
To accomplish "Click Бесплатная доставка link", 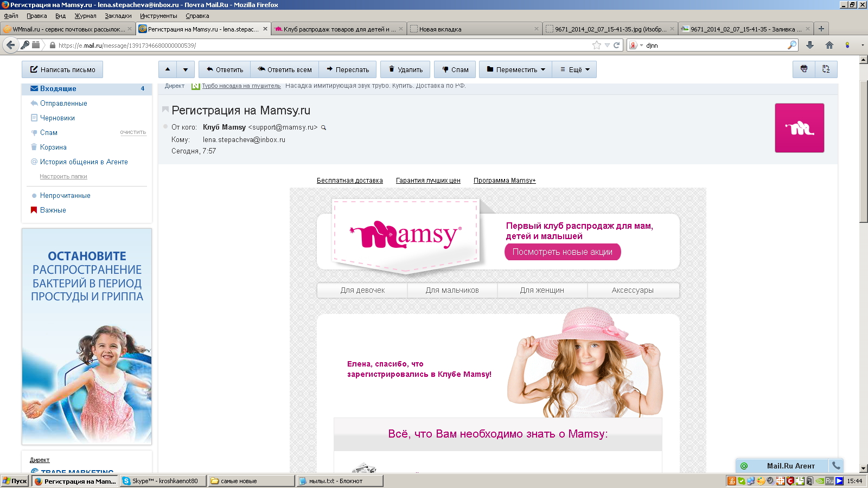I will click(349, 181).
